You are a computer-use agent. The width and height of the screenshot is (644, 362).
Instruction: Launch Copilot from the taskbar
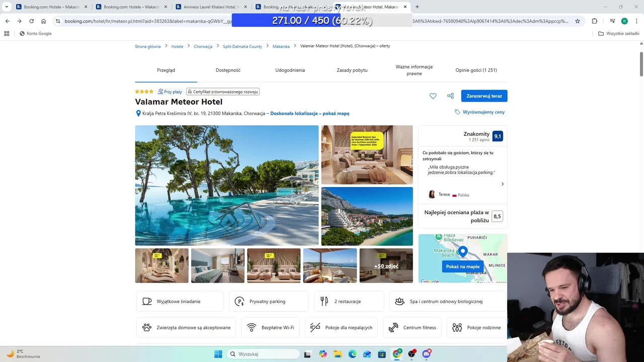click(323, 354)
